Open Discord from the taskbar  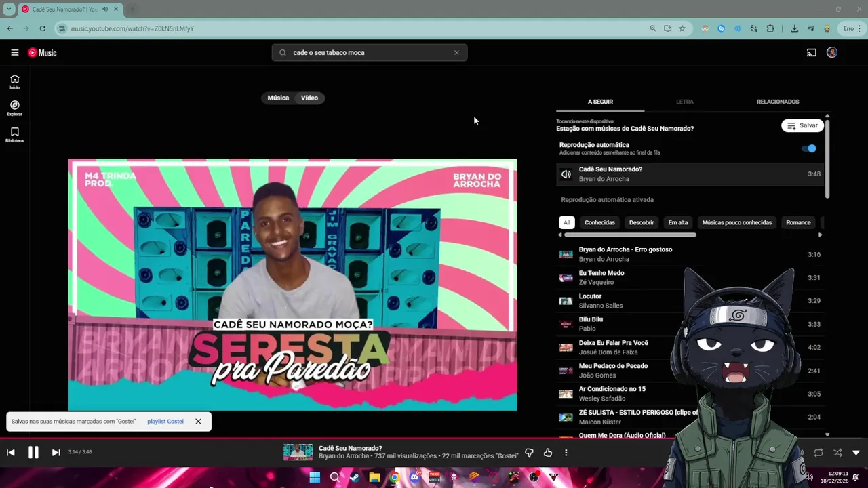pos(414,477)
